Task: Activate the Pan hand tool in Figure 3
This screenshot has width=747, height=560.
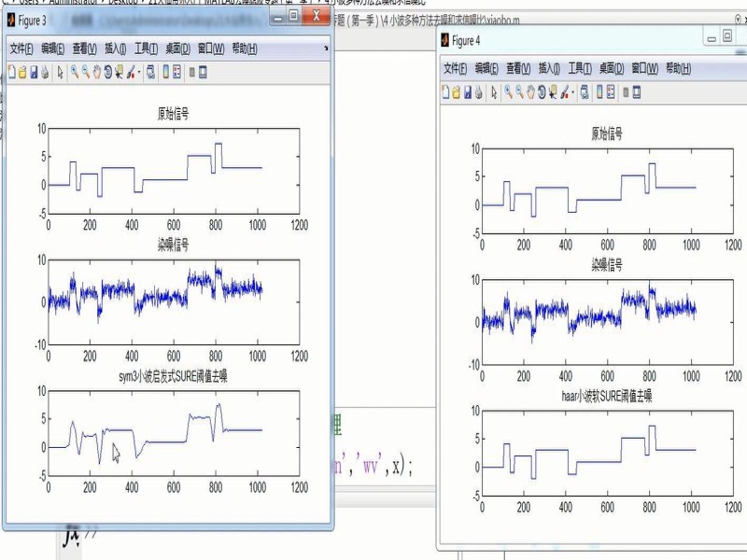Action: (97, 73)
